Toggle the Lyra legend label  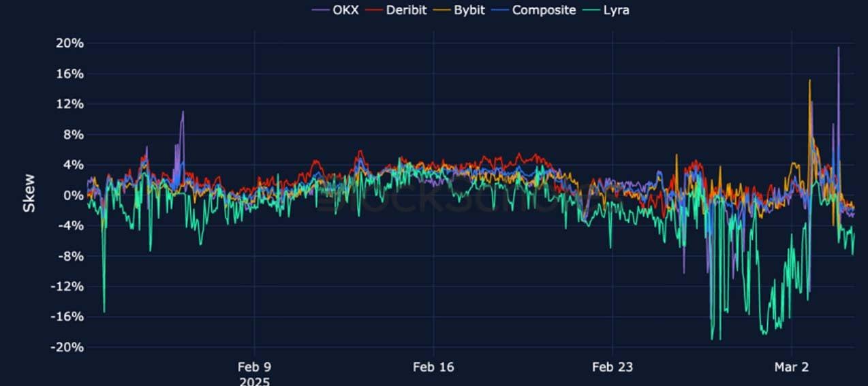coord(615,10)
